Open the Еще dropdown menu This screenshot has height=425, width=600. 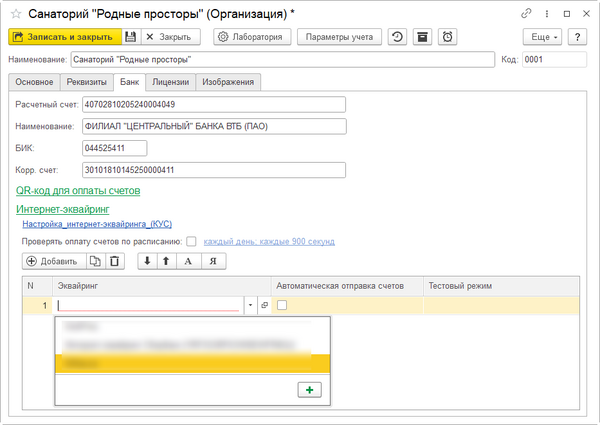coord(542,37)
